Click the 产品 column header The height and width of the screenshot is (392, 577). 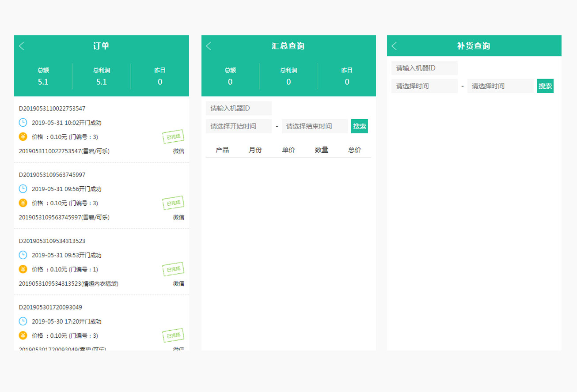point(222,150)
